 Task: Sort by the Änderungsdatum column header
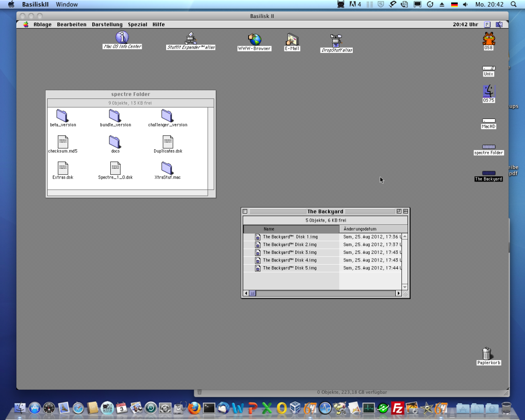pos(373,229)
